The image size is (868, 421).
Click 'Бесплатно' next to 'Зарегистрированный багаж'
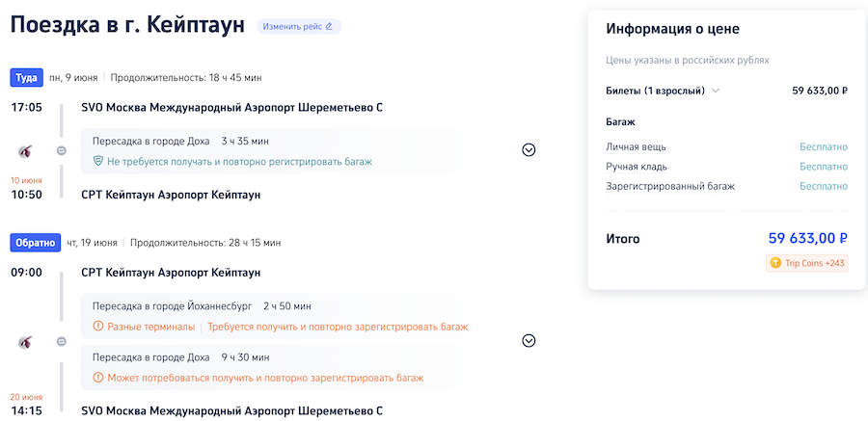823,186
